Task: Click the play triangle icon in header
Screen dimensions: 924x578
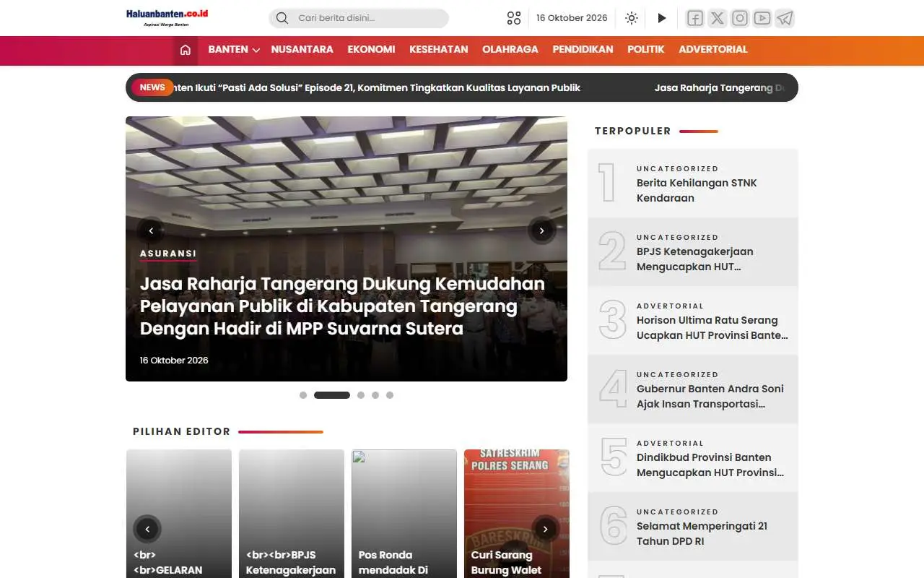Action: (x=662, y=18)
